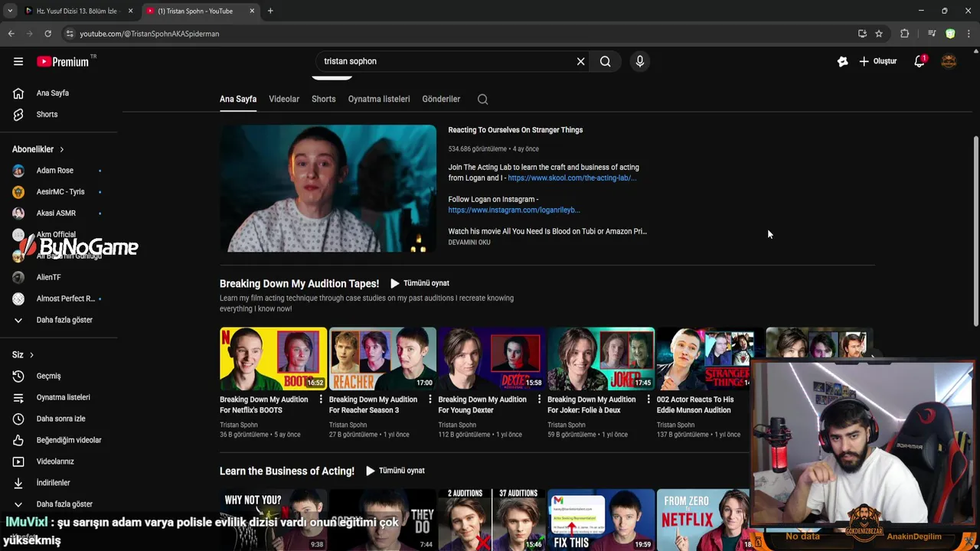Viewport: 980px width, 551px height.
Task: Switch to the Videolar tab
Action: click(284, 99)
